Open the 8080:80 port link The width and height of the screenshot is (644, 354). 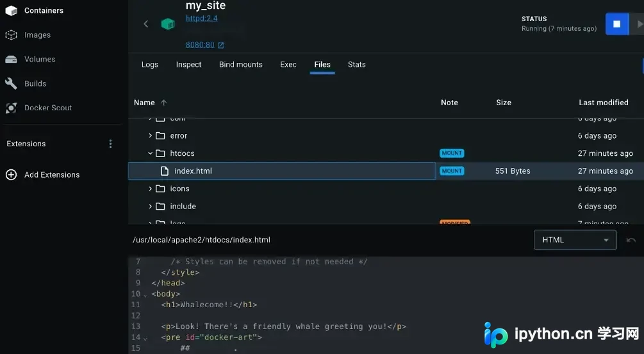tap(200, 45)
